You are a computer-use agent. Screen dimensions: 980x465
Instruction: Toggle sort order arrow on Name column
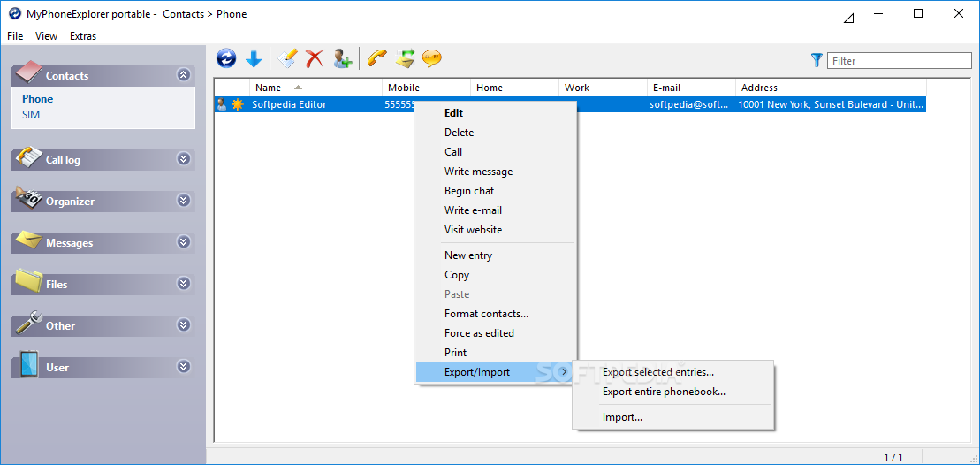pyautogui.click(x=298, y=88)
